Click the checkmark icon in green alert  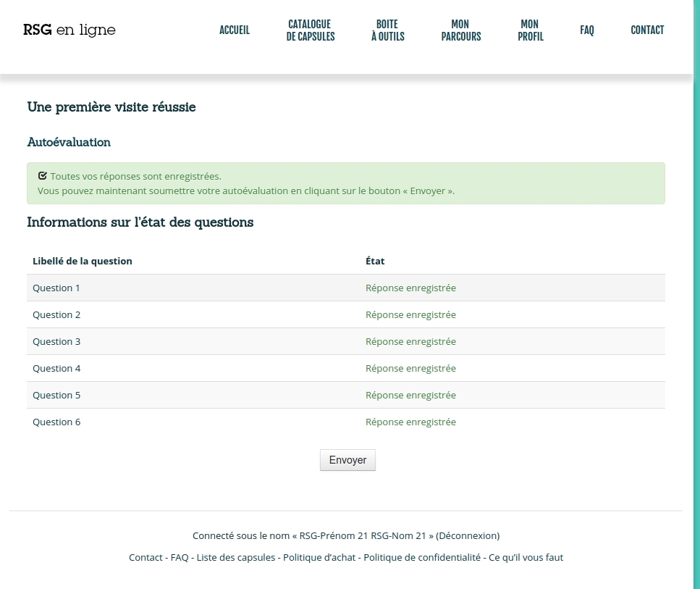(42, 176)
